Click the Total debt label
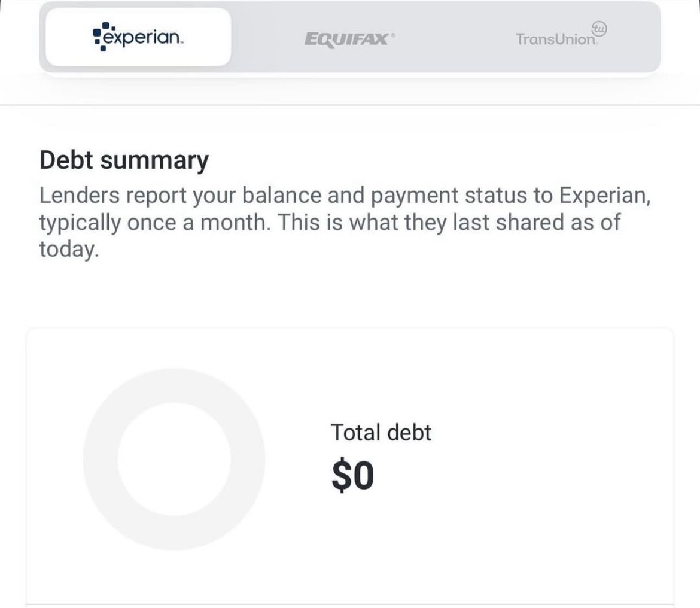 point(381,432)
